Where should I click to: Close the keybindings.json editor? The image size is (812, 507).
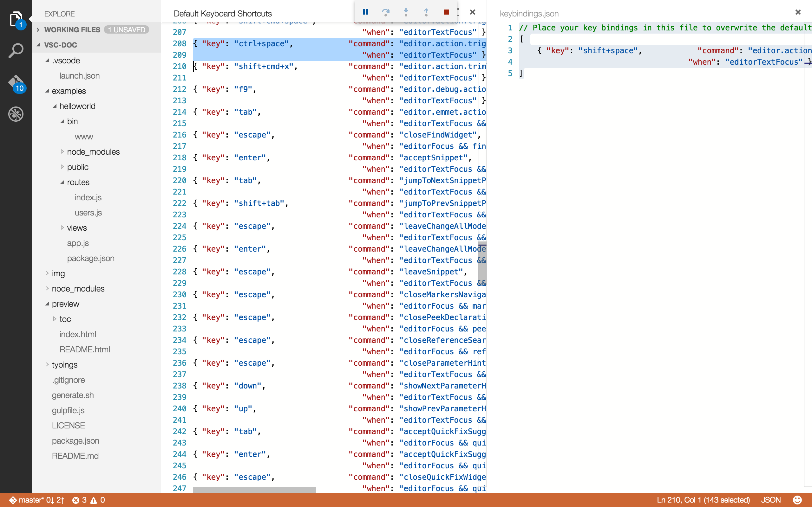pos(798,12)
